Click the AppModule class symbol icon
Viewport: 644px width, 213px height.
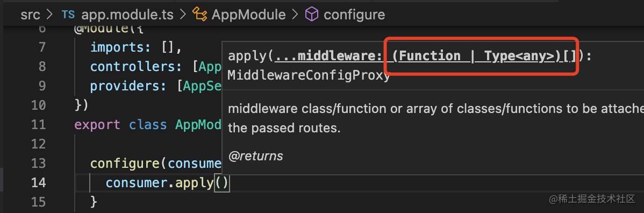point(199,15)
